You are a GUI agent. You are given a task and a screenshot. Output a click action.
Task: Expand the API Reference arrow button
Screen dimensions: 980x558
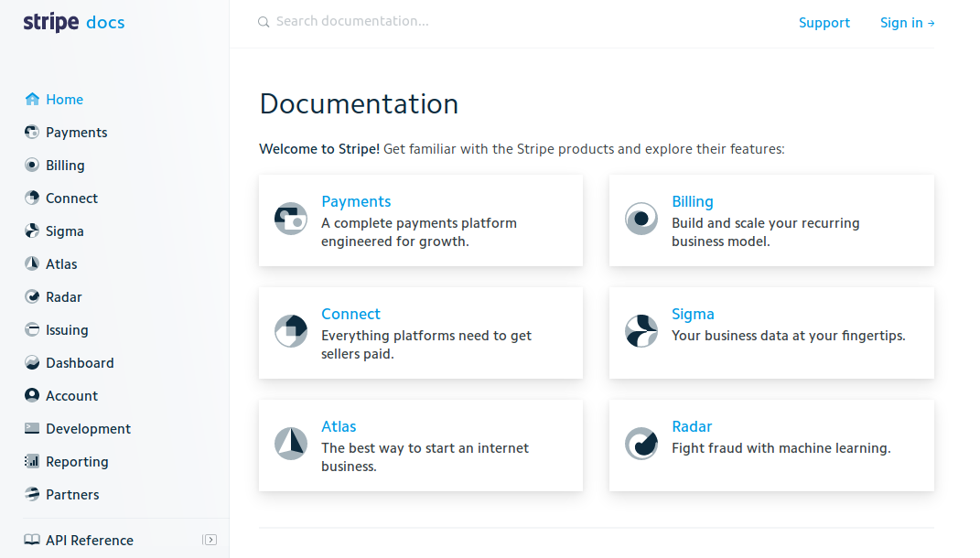(x=210, y=540)
